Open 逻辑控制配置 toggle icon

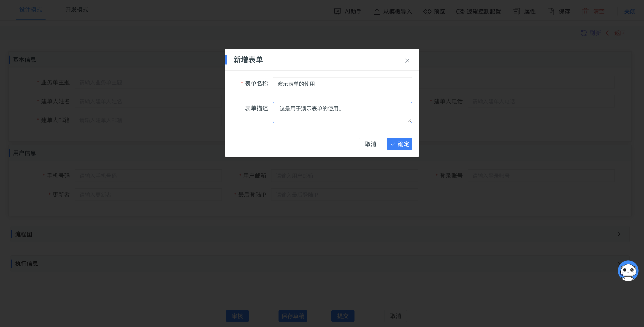460,11
